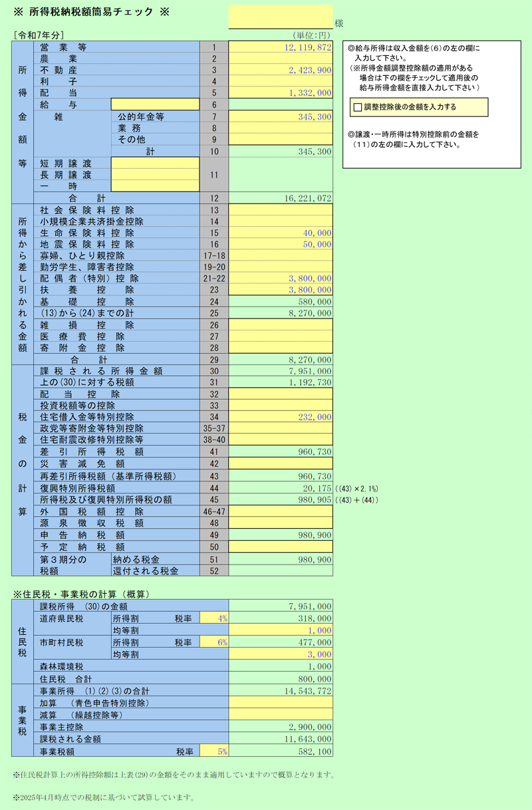Click the 源泉徴収税額 input cell
Image resolution: width=532 pixels, height=810 pixels.
coord(281,523)
